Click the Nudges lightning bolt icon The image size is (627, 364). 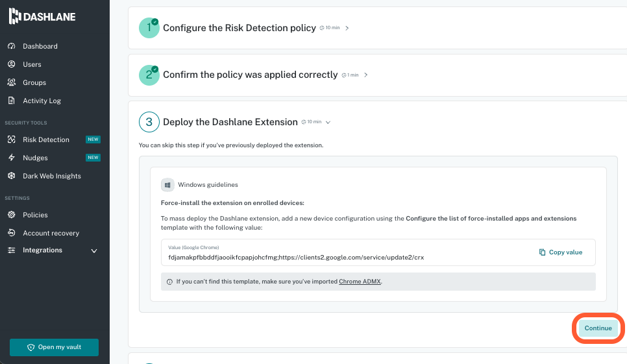point(11,158)
